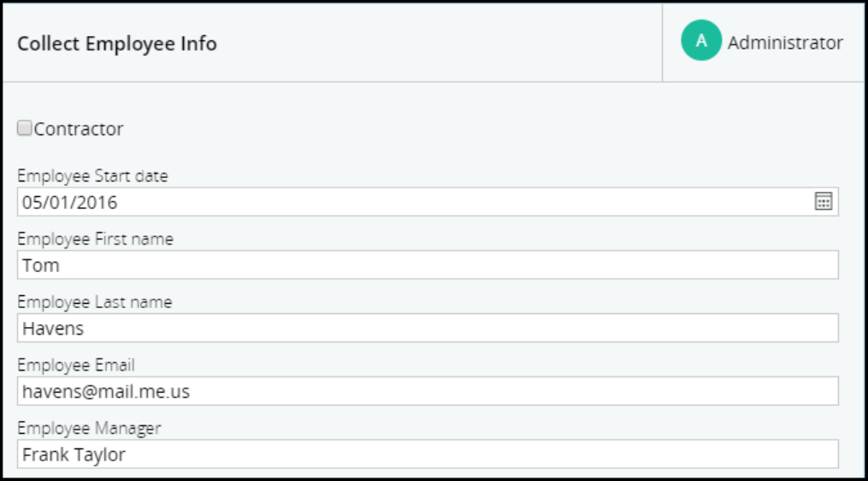Viewport: 868px width, 481px height.
Task: Click the "Employee Email" label
Action: click(76, 365)
